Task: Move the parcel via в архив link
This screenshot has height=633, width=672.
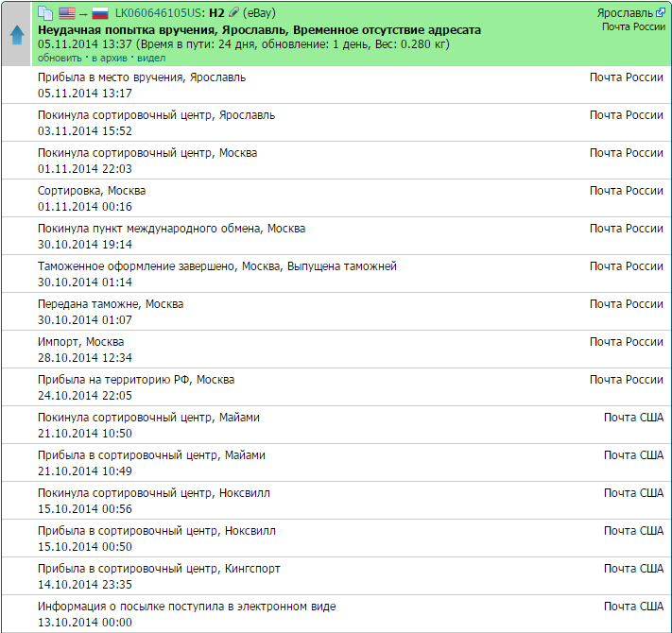Action: click(112, 58)
